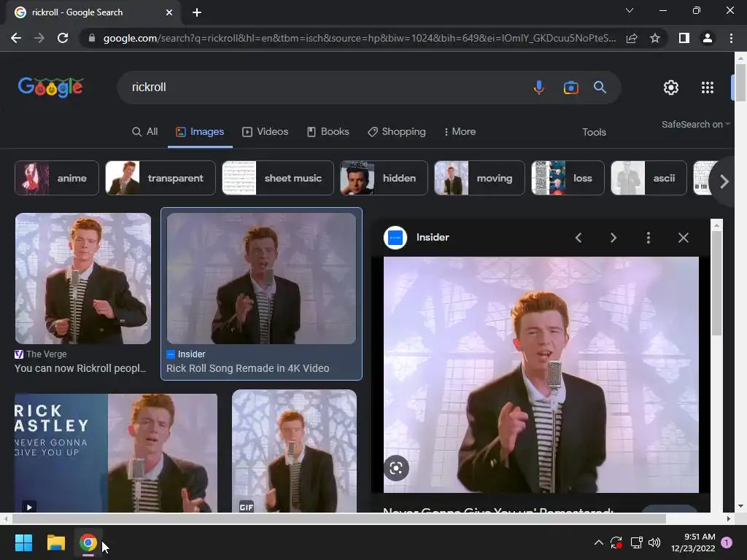The width and height of the screenshot is (747, 560).
Task: Share this page via address bar icon
Action: click(632, 38)
